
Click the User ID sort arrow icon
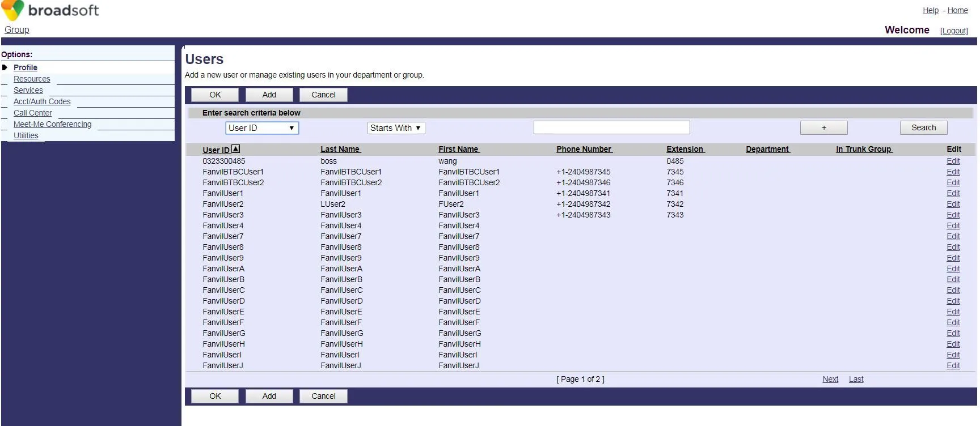click(236, 149)
